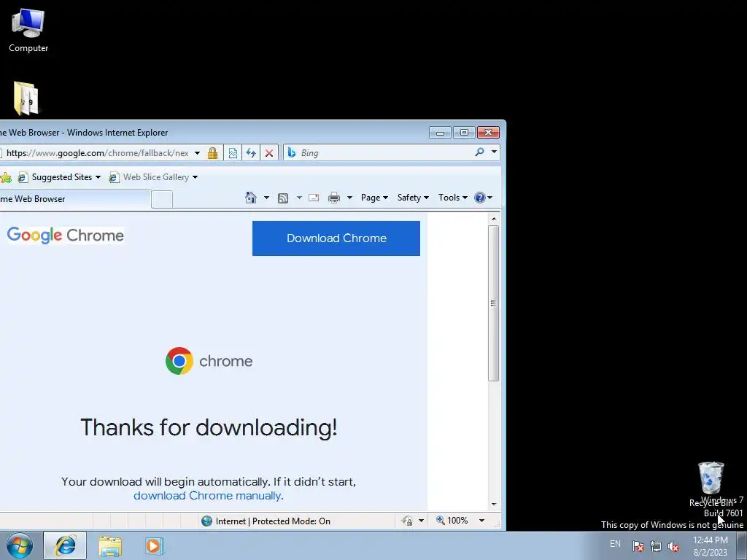The image size is (747, 560).
Task: Expand the address bar URL history dropdown
Action: tap(197, 153)
